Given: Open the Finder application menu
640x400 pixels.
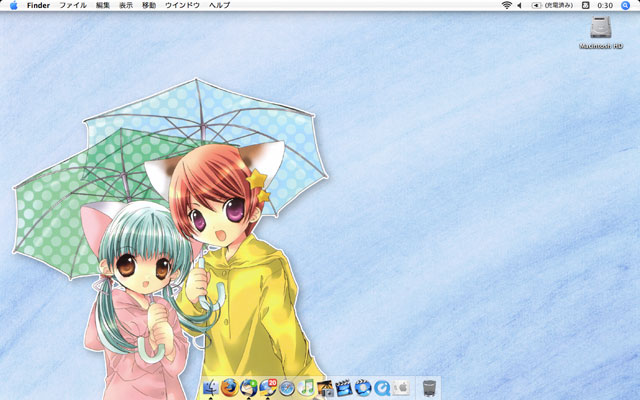Looking at the screenshot, I should [x=38, y=5].
